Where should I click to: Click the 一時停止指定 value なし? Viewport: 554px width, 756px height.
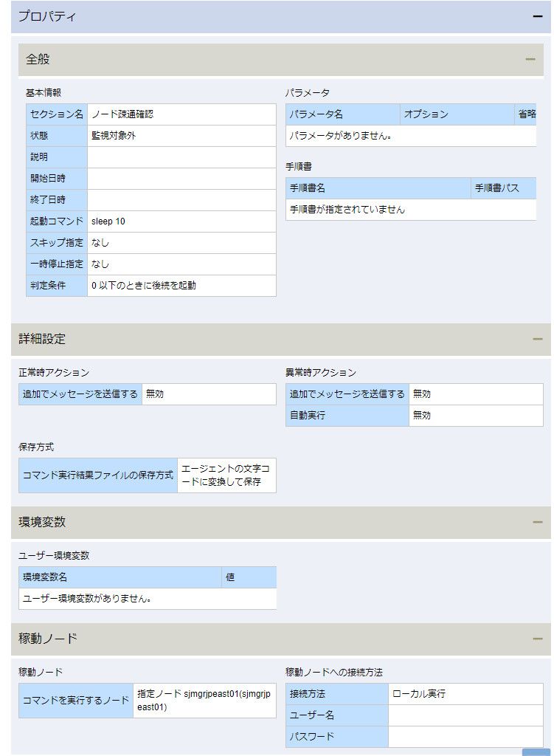100,264
